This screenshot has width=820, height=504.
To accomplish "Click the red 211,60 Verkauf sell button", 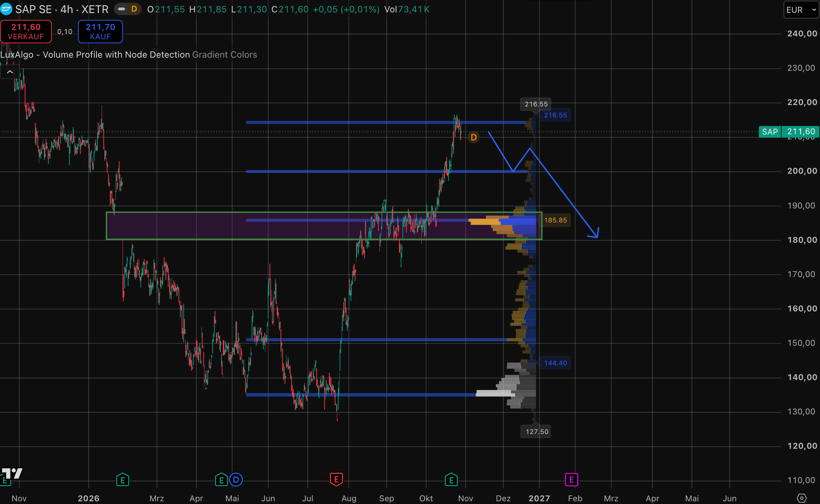I will click(26, 32).
